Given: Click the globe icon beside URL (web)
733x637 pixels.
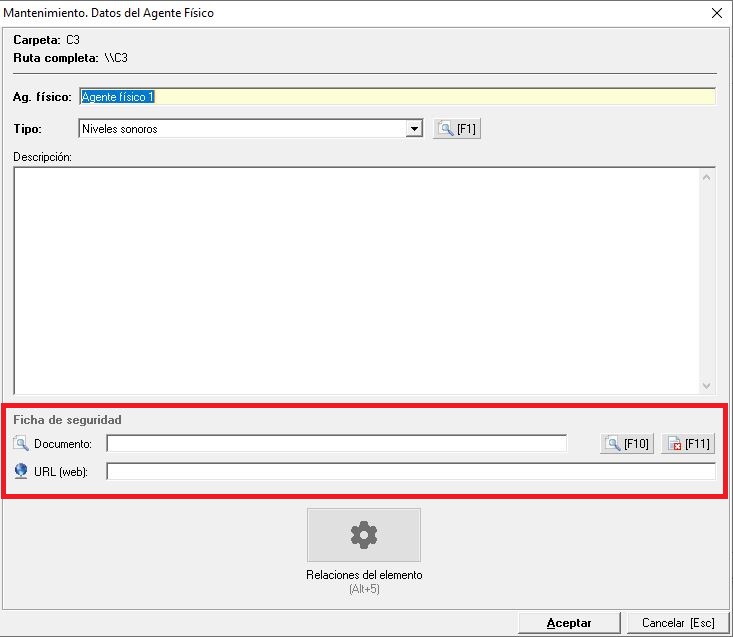Looking at the screenshot, I should (21, 471).
